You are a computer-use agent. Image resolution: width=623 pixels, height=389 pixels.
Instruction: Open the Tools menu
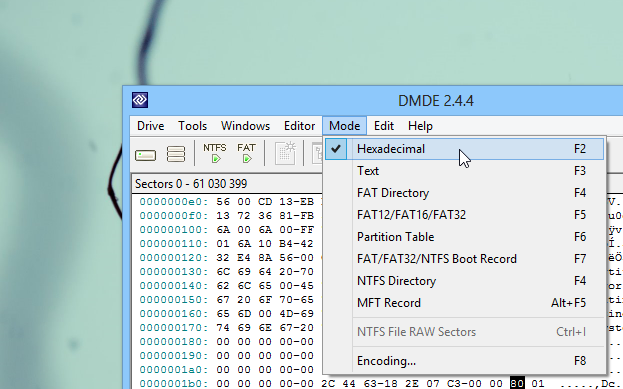[192, 126]
